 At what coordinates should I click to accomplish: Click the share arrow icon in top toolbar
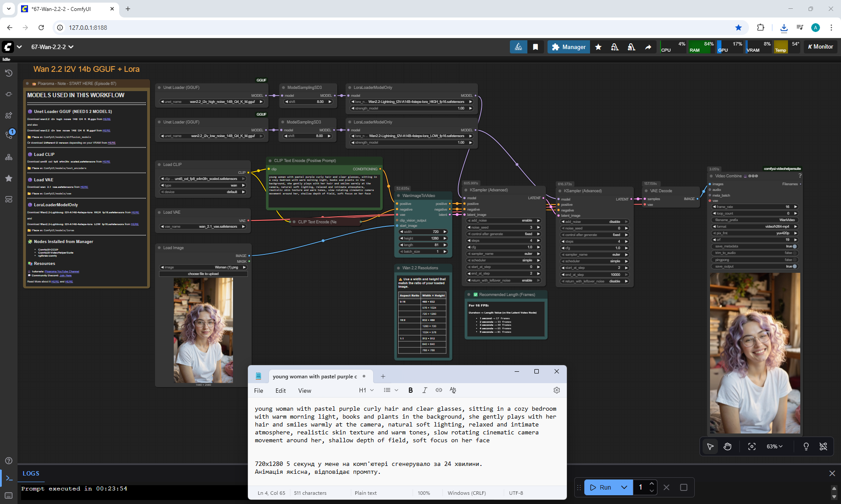tap(648, 47)
